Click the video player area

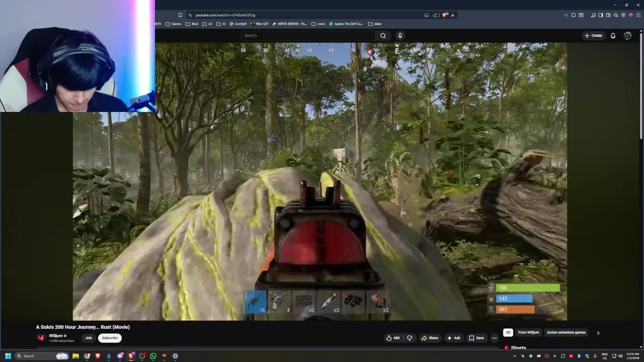[x=320, y=181]
